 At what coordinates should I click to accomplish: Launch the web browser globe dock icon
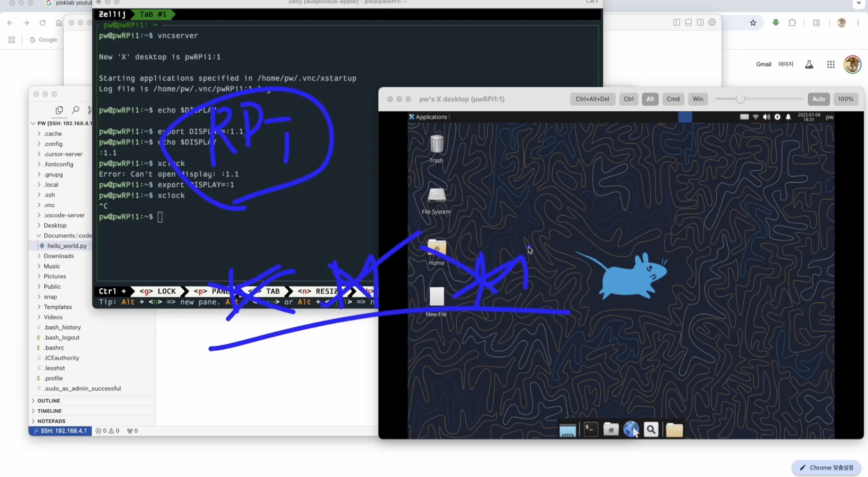pos(631,430)
